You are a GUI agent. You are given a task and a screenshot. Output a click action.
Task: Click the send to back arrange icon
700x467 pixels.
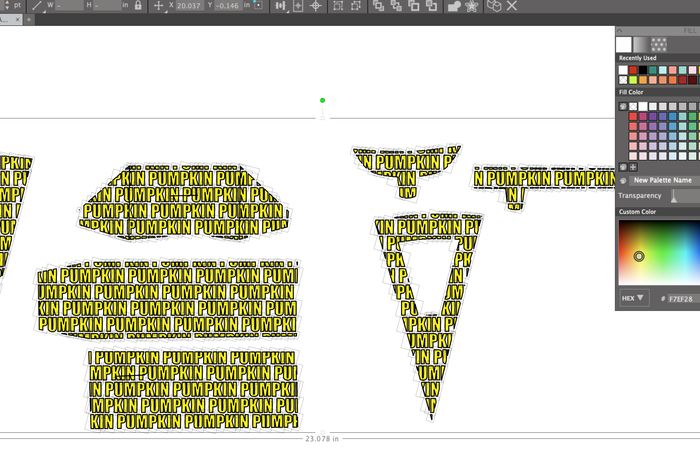431,6
